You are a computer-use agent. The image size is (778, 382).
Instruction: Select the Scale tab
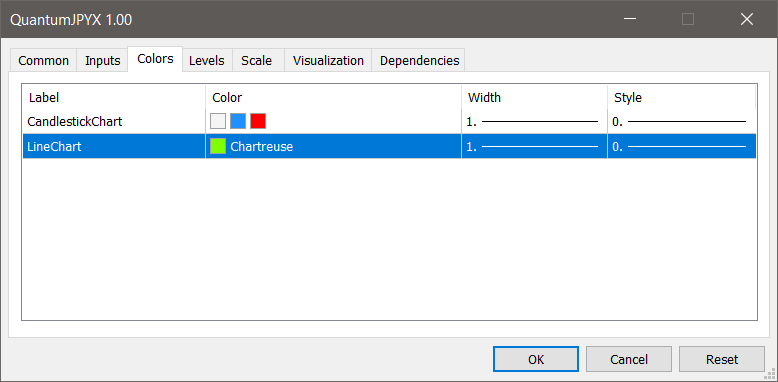pyautogui.click(x=257, y=61)
